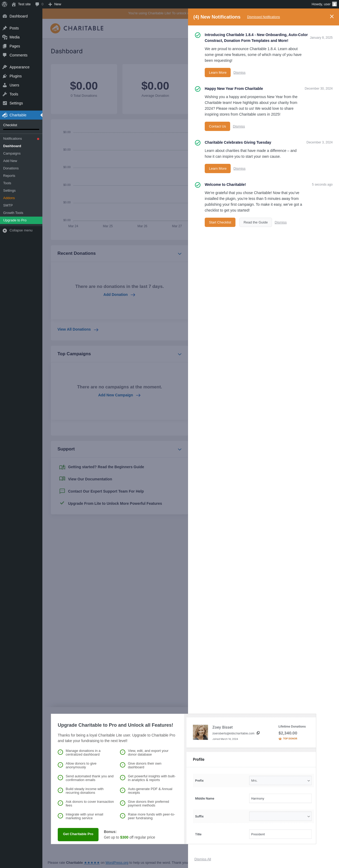Screen dimensions: 339x868
Task: Click the Collapse menu arrow icon
Action: (5, 230)
